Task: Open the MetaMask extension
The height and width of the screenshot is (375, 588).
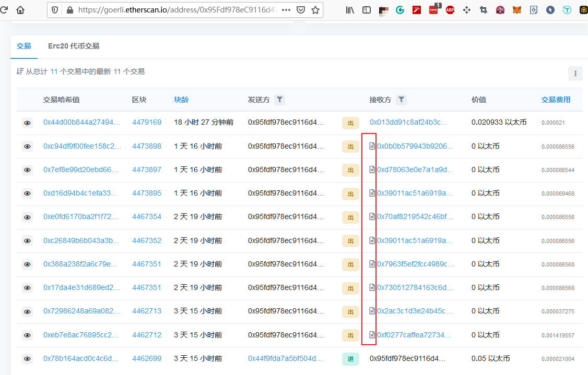Action: (x=517, y=9)
